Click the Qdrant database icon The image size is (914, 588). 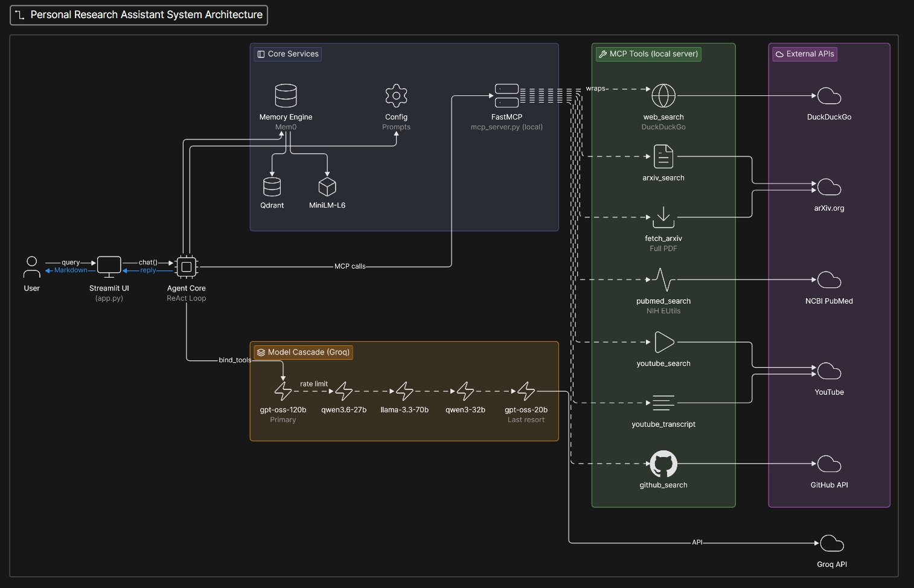tap(272, 187)
